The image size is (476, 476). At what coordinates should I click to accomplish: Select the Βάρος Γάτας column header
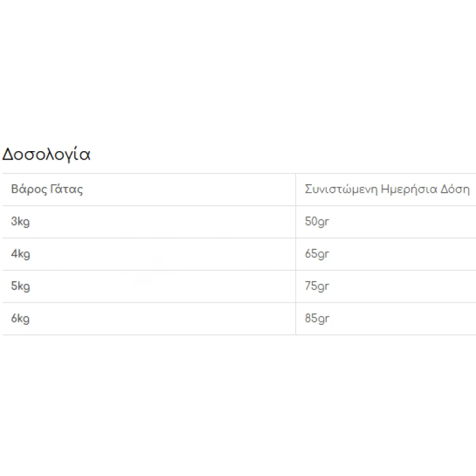point(149,190)
